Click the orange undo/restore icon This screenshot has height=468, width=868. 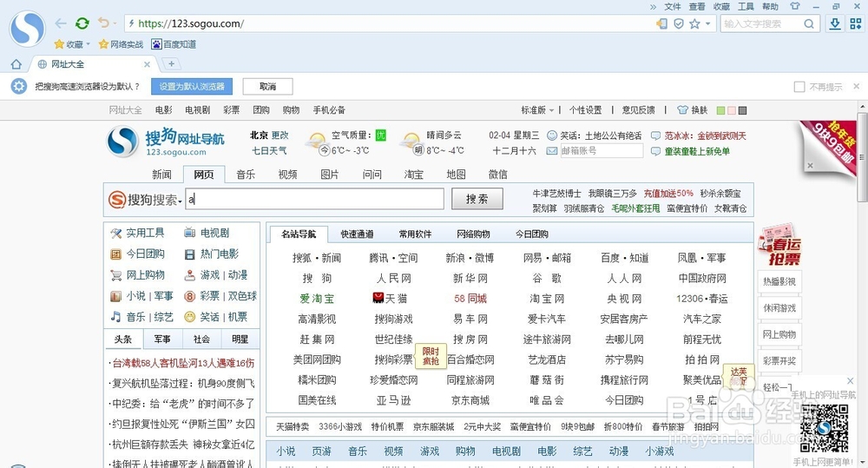click(x=103, y=23)
